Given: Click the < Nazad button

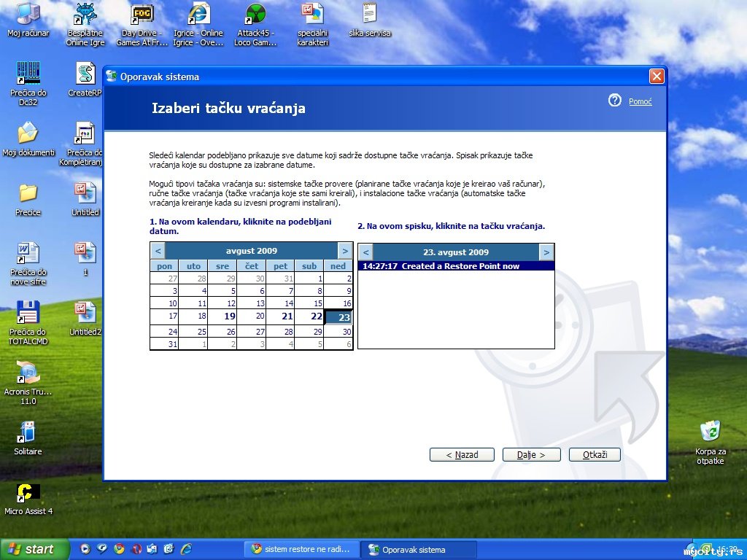Looking at the screenshot, I should click(x=462, y=455).
